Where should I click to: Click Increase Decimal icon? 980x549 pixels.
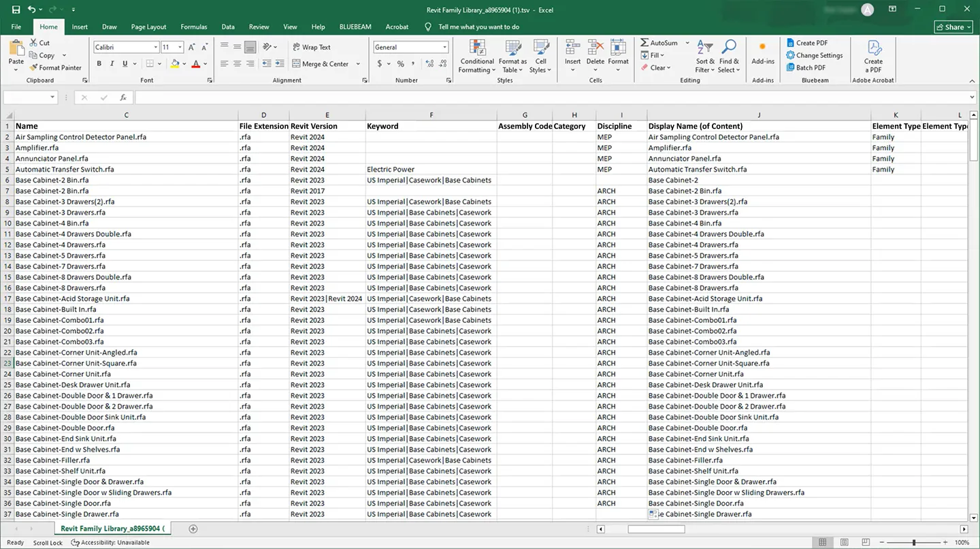click(431, 64)
